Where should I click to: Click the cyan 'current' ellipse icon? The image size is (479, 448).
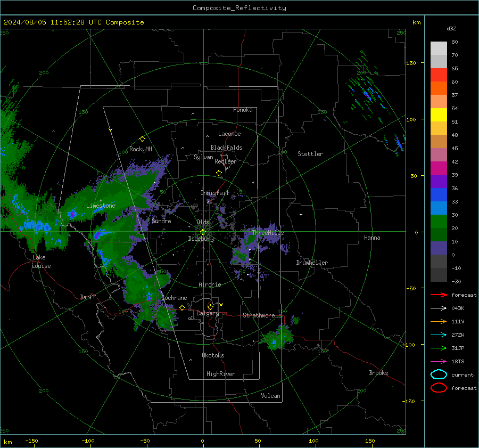pos(439,374)
